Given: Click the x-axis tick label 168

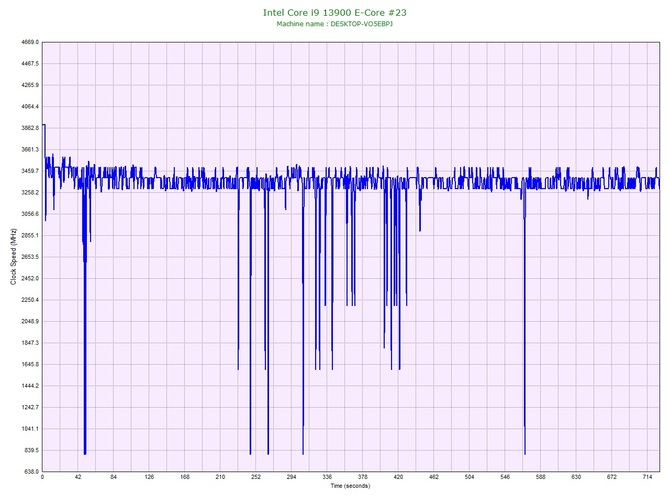Looking at the screenshot, I should [185, 477].
